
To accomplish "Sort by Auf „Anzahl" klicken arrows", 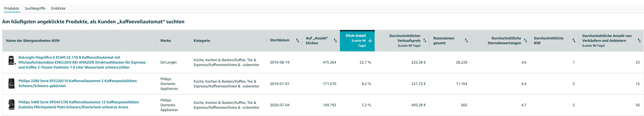I will (335, 40).
